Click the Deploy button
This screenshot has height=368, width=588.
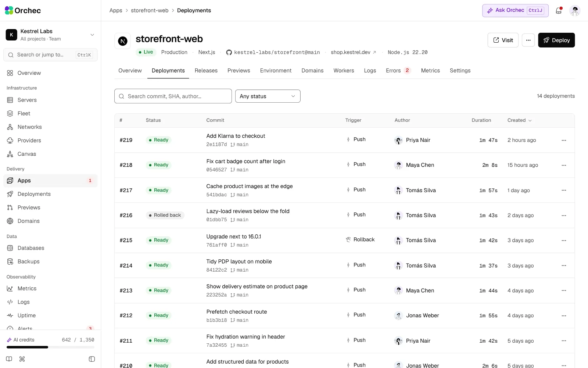(556, 40)
